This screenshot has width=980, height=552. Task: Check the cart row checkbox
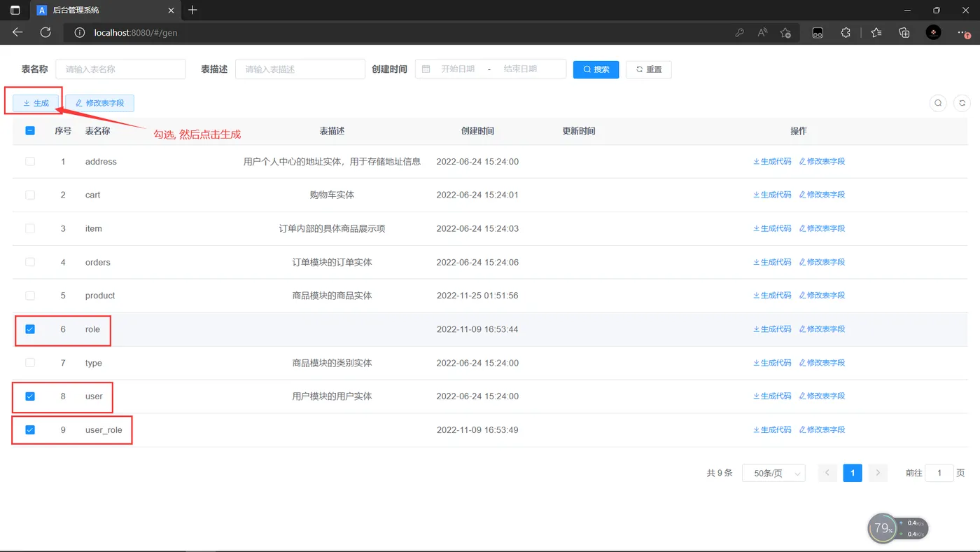[x=30, y=195]
